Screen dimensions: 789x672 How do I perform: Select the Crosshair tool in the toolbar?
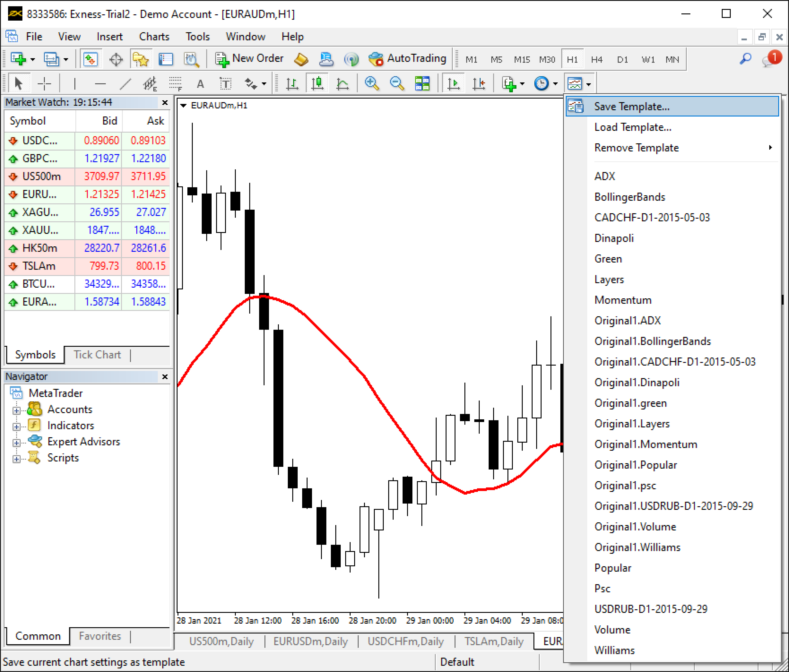44,83
